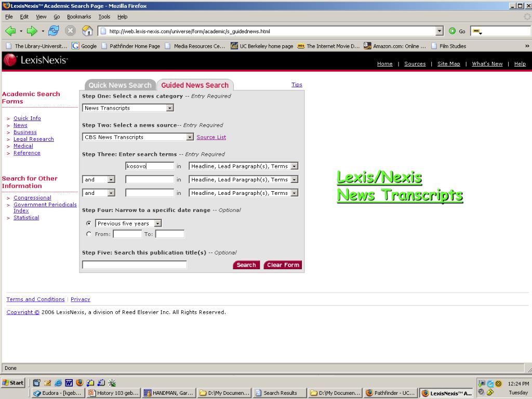Click the To date input field
532x399 pixels.
[x=170, y=234]
